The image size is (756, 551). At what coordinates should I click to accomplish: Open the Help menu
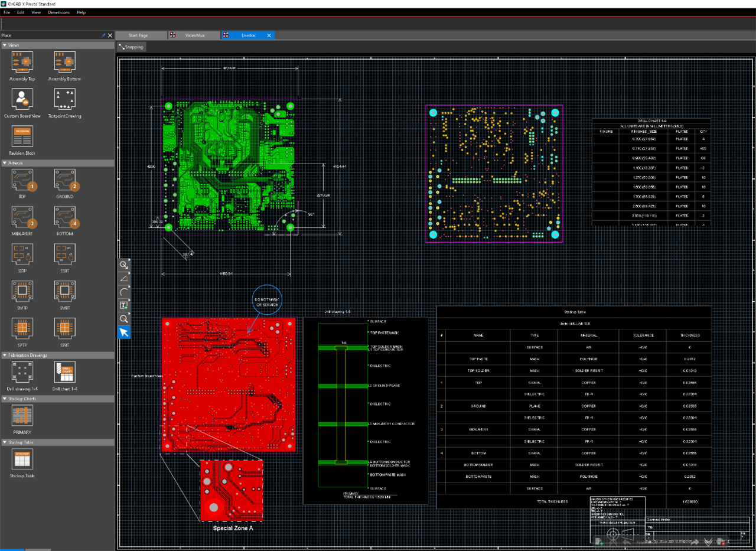coord(81,12)
